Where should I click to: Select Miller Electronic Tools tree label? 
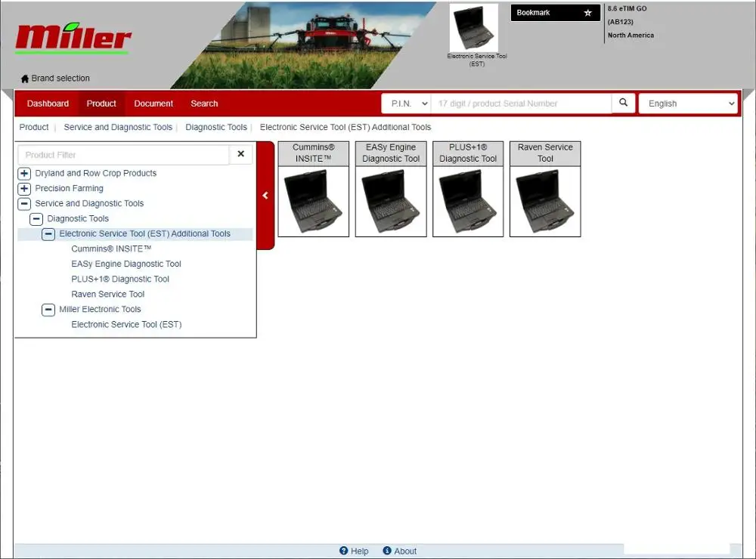pyautogui.click(x=100, y=310)
